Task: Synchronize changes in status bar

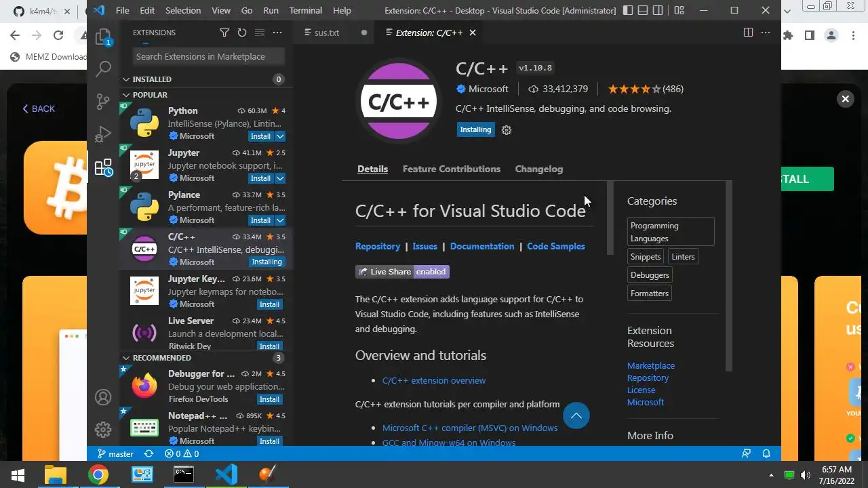Action: point(149,453)
